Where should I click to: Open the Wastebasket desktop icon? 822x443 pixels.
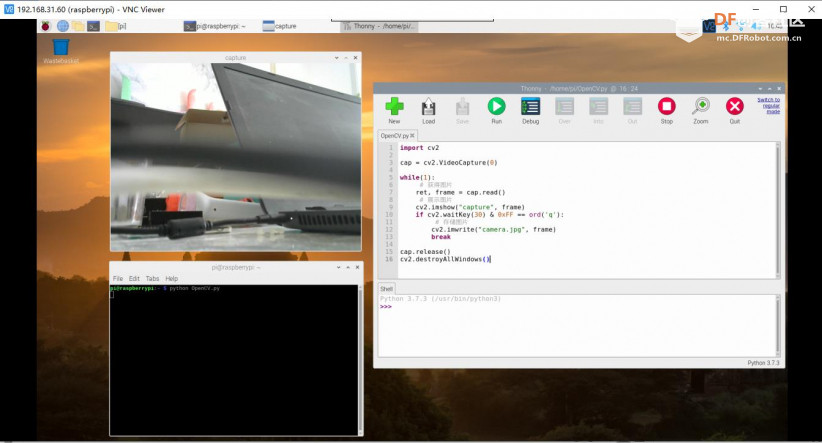coord(61,47)
